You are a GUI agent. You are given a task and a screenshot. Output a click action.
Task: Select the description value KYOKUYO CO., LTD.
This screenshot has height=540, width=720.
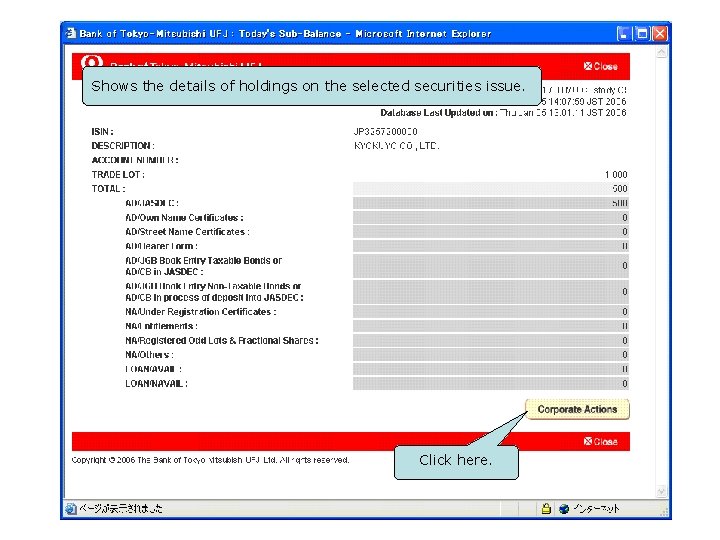tap(396, 146)
